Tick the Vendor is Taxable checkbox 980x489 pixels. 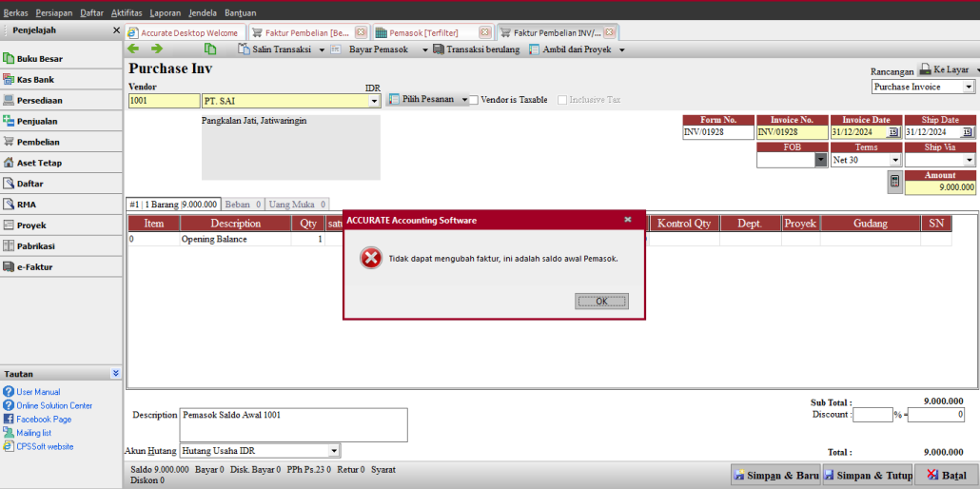pyautogui.click(x=475, y=100)
